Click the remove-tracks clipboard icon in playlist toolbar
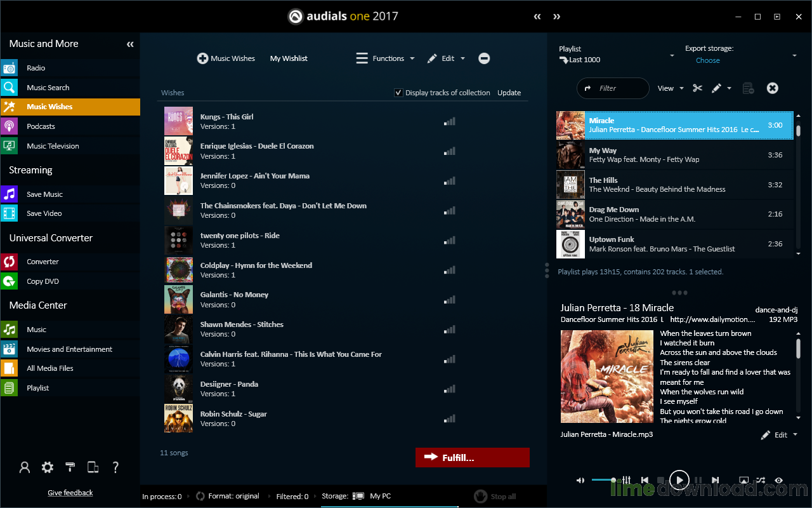812x508 pixels. [x=748, y=89]
